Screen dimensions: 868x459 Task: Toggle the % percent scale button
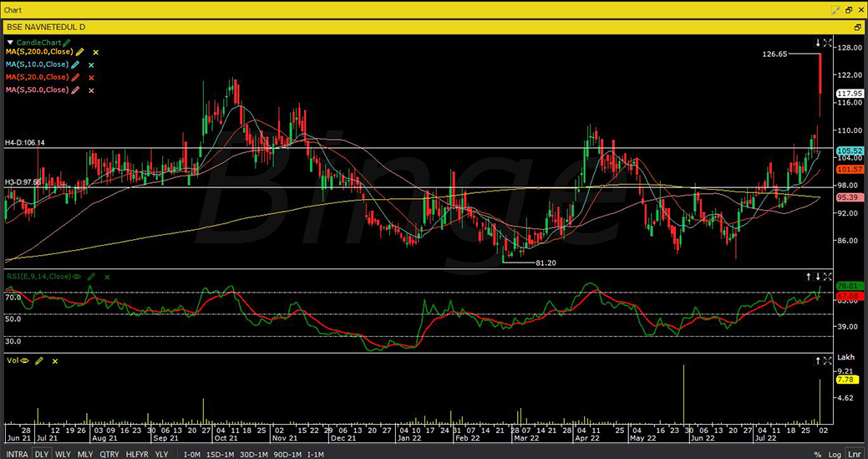(x=818, y=453)
